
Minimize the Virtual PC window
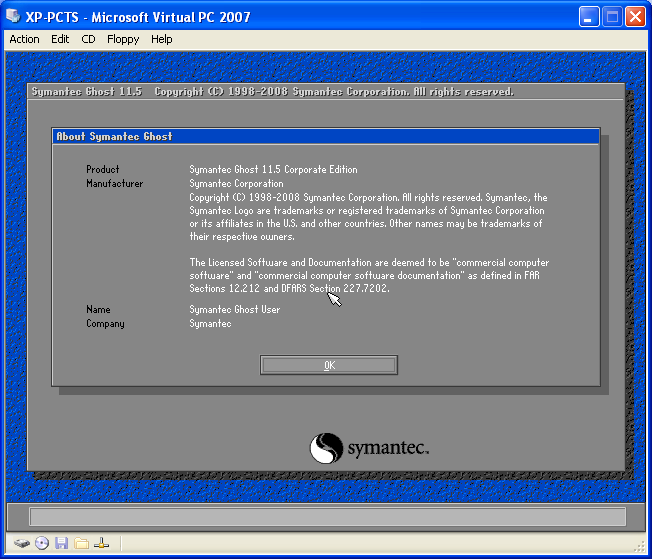pos(589,17)
